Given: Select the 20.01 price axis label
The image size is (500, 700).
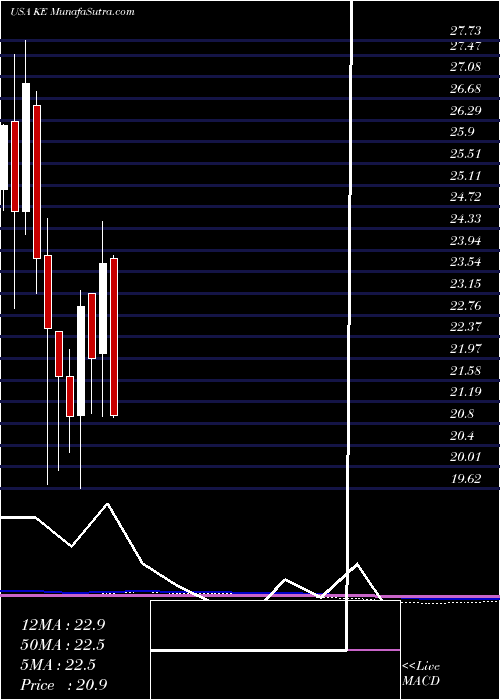Looking at the screenshot, I should tap(466, 457).
